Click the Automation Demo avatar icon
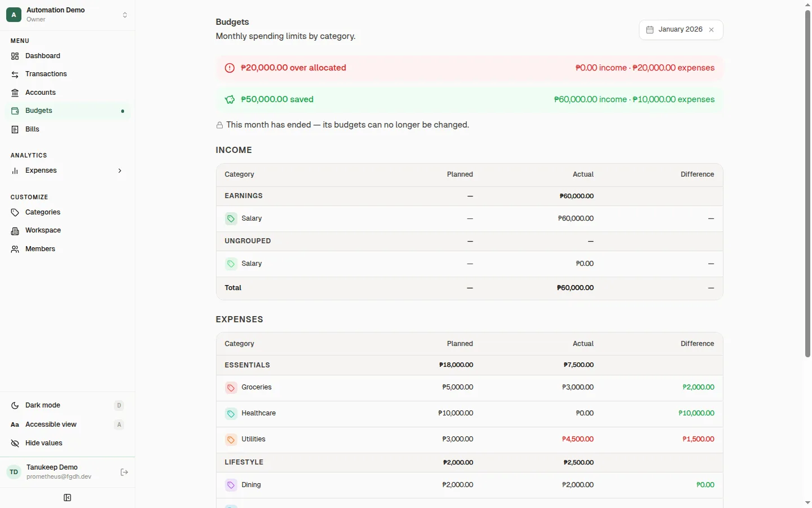 (x=14, y=15)
